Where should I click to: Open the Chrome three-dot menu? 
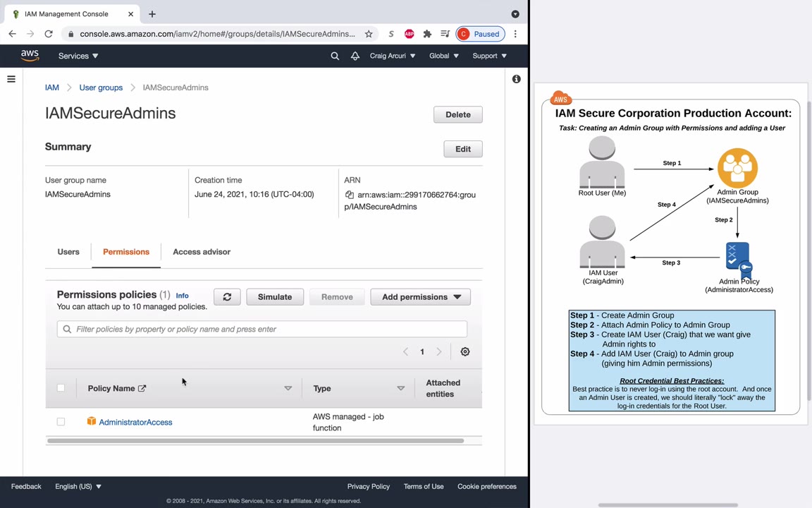(x=515, y=34)
